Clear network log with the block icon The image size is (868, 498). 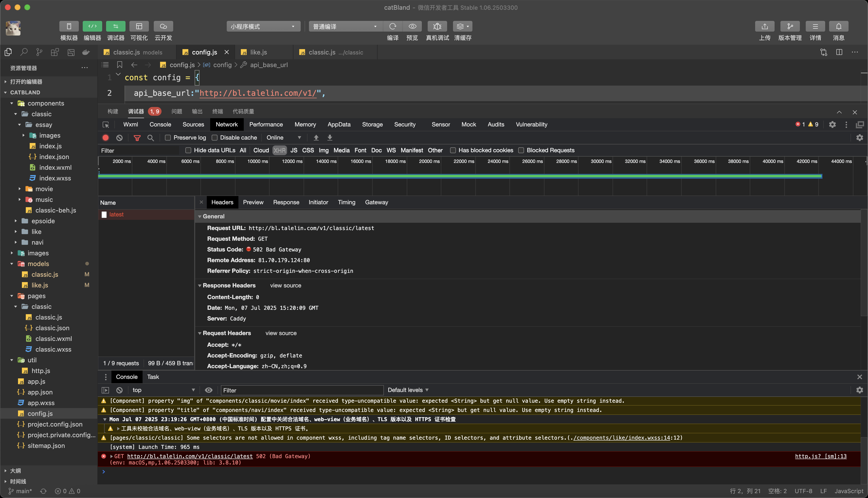(119, 137)
